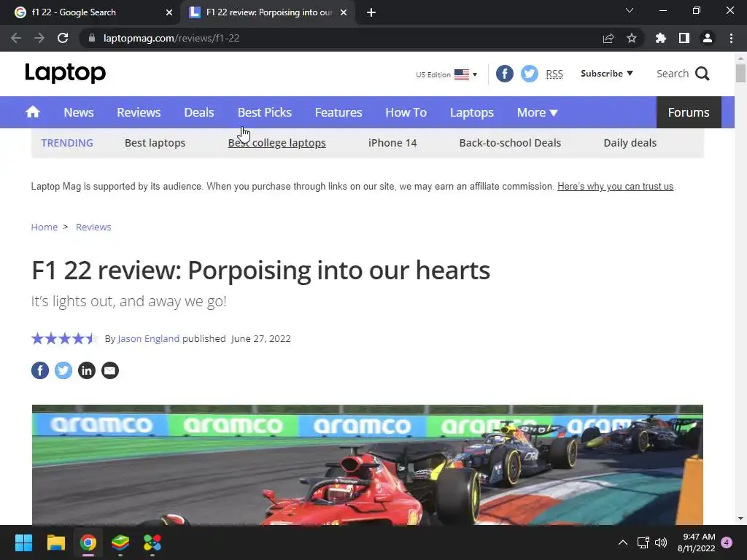Open the Laptops nav item
747x560 pixels.
pyautogui.click(x=472, y=112)
